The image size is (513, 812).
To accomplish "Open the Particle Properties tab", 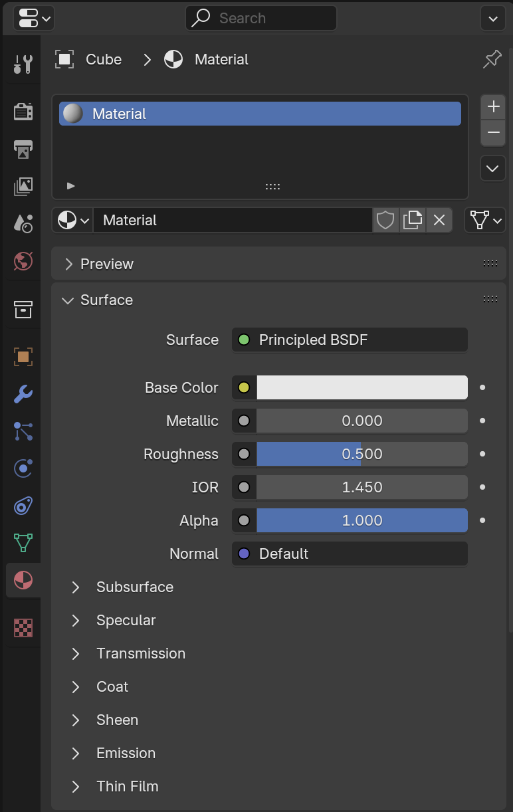I will pyautogui.click(x=23, y=431).
